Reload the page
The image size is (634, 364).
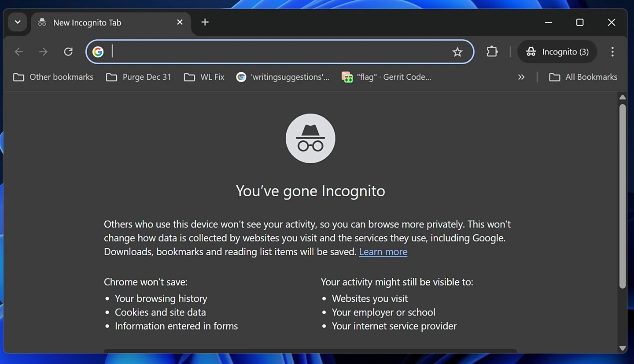[68, 52]
